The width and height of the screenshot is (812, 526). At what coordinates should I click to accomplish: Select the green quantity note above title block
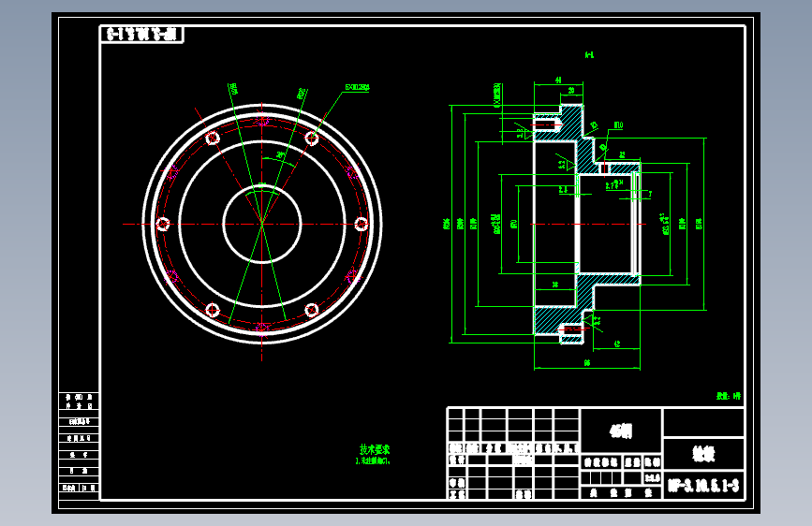click(x=729, y=396)
